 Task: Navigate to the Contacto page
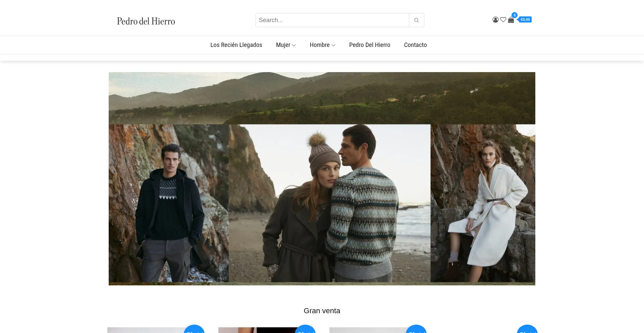[x=415, y=45]
